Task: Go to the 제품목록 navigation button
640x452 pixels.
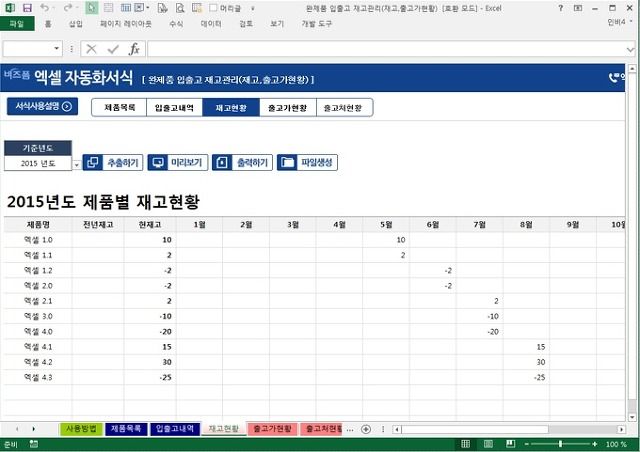Action: click(x=119, y=108)
